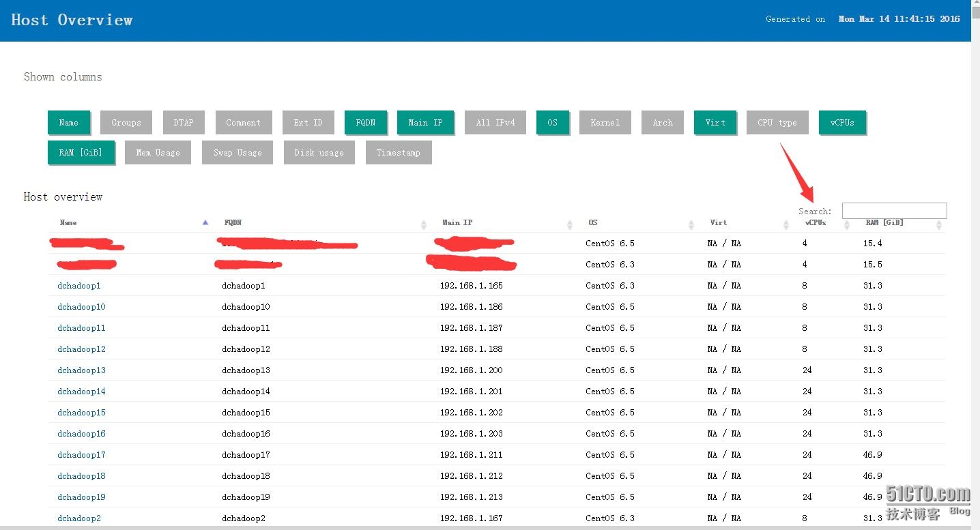Viewport: 980px width, 530px height.
Task: Toggle the Name column button
Action: (x=68, y=122)
